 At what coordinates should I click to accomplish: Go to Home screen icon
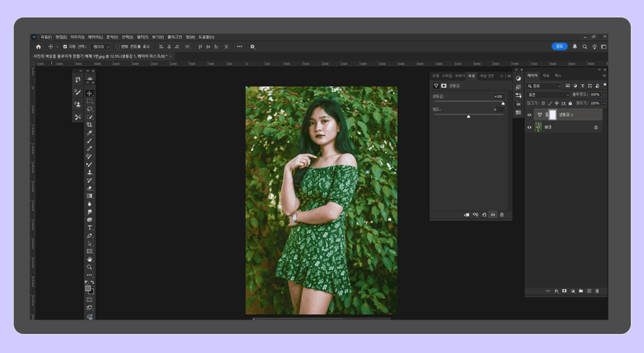point(38,47)
